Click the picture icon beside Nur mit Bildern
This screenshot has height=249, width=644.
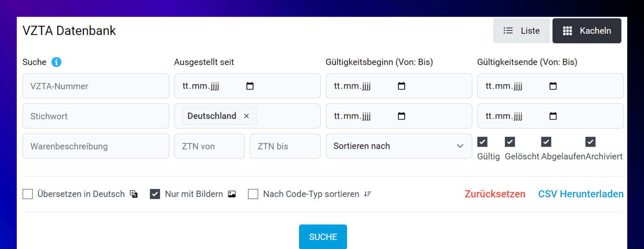tap(232, 194)
